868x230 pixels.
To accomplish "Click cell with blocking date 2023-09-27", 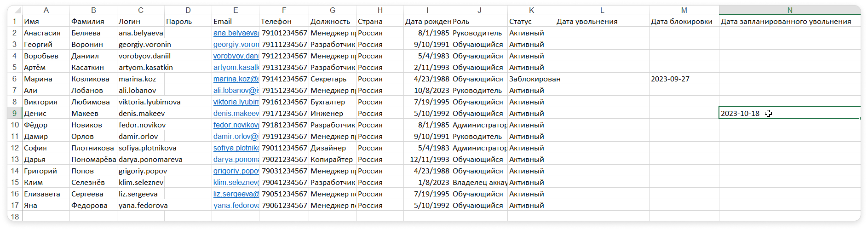I will [684, 79].
